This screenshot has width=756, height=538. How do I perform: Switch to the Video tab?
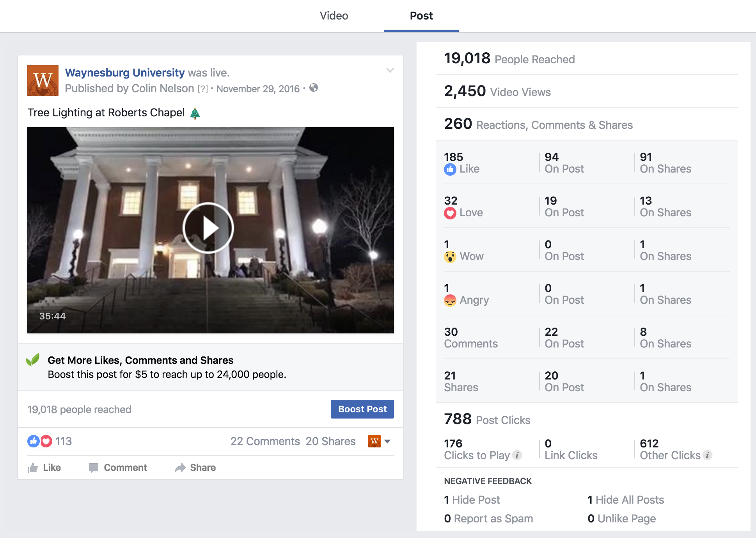click(x=334, y=16)
